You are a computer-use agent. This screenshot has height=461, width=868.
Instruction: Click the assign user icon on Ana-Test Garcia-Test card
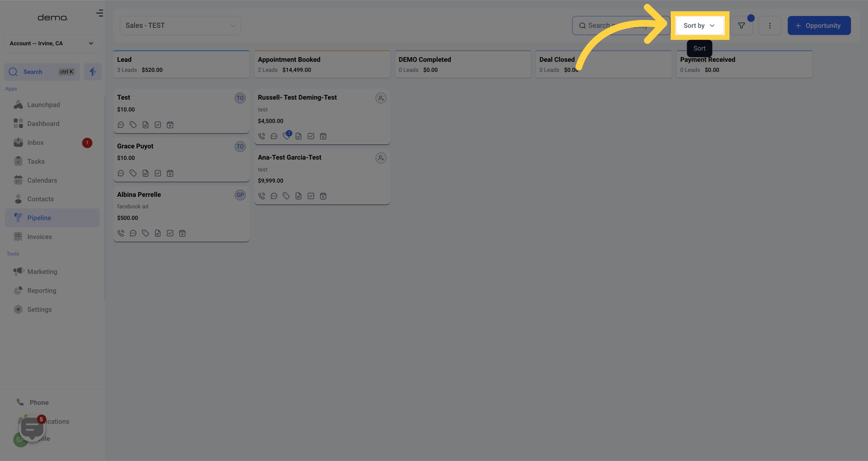click(381, 157)
